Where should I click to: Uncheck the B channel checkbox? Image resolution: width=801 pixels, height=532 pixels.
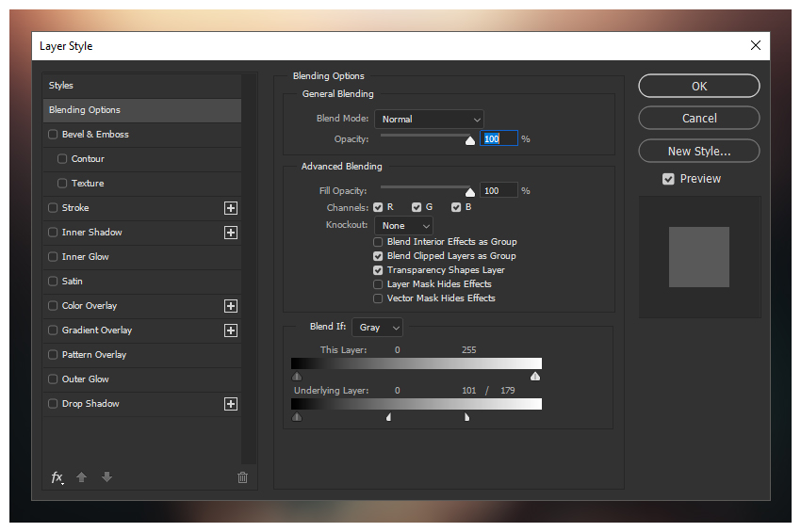456,207
